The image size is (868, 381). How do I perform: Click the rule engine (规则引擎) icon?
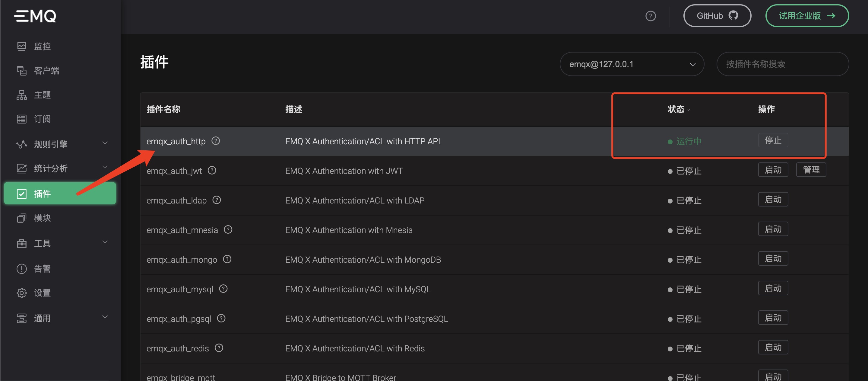pyautogui.click(x=22, y=144)
